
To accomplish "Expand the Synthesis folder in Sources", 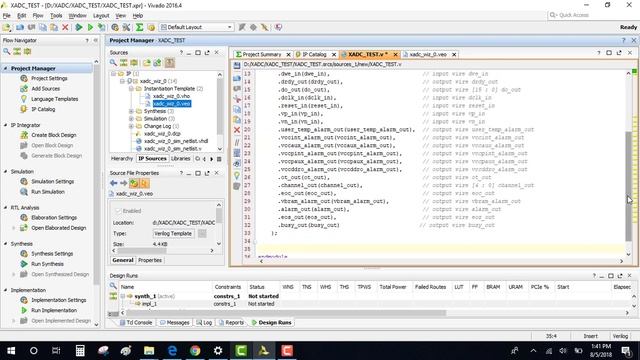I will (x=131, y=111).
